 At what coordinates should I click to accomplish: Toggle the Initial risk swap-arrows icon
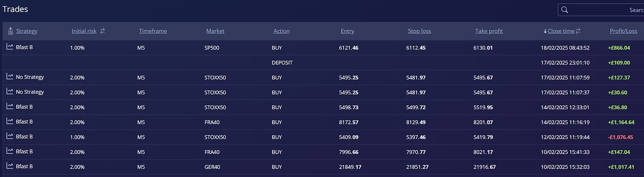(103, 31)
